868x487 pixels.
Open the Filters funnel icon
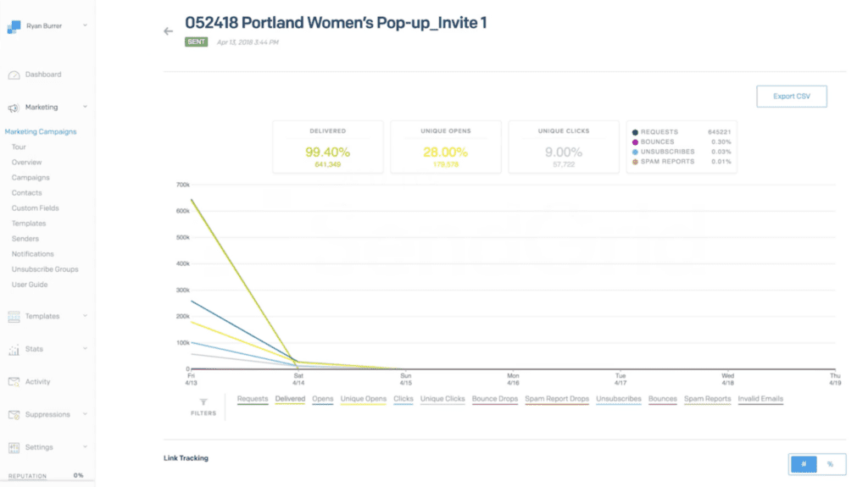coord(203,402)
